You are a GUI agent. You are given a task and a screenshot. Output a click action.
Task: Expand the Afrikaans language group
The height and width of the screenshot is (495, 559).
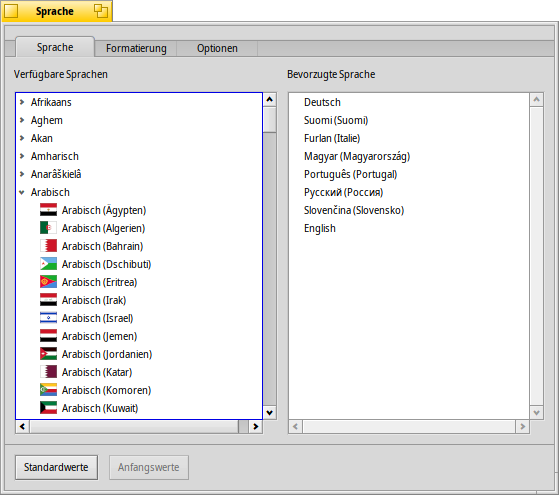(x=22, y=102)
